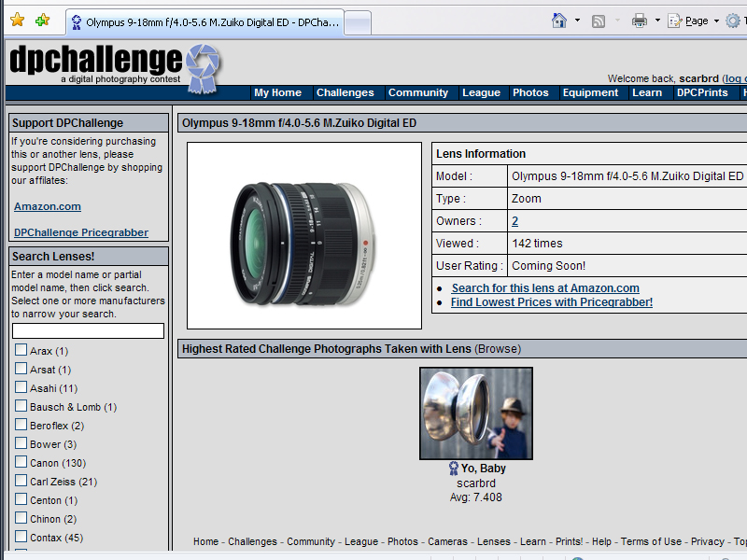Open the DPCPrints menu
Screen dimensions: 747x560
pos(702,92)
